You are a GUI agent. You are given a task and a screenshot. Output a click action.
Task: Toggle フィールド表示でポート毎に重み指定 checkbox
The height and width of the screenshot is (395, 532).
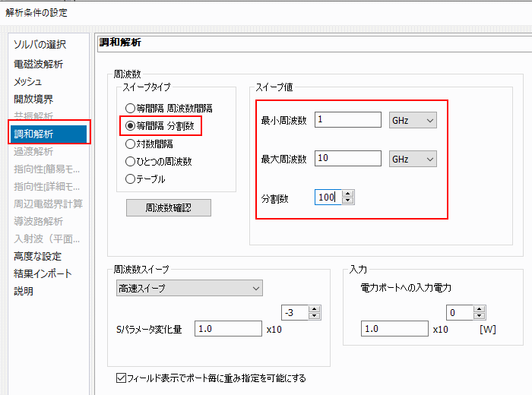[x=122, y=378]
